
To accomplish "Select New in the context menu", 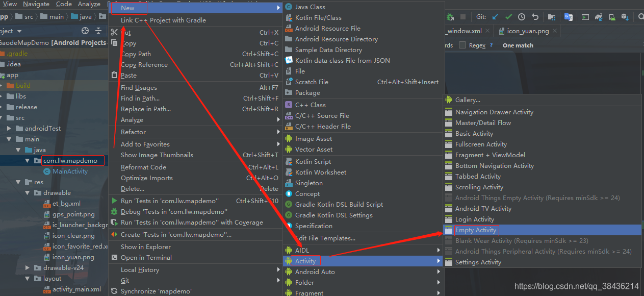I will tap(196, 8).
